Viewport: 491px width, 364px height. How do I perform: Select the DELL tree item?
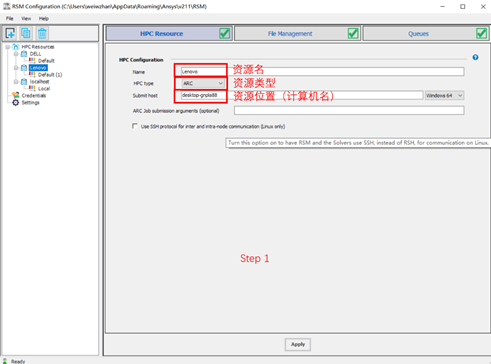click(35, 54)
